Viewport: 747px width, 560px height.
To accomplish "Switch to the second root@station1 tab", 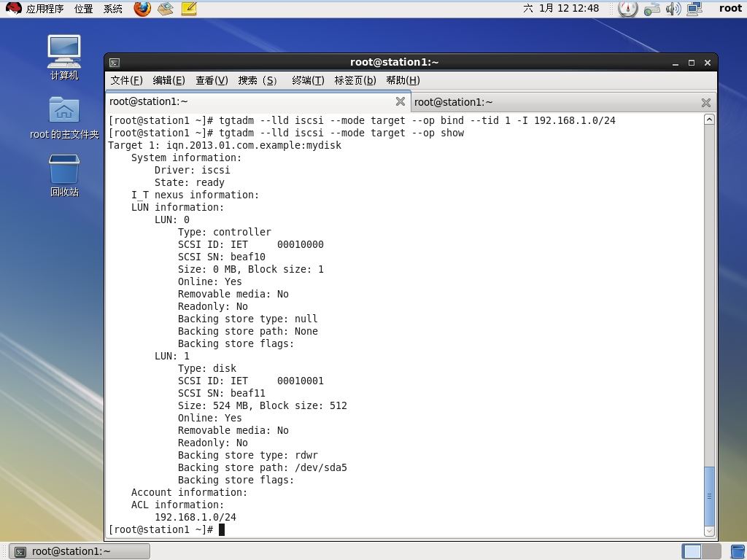I will [x=563, y=102].
